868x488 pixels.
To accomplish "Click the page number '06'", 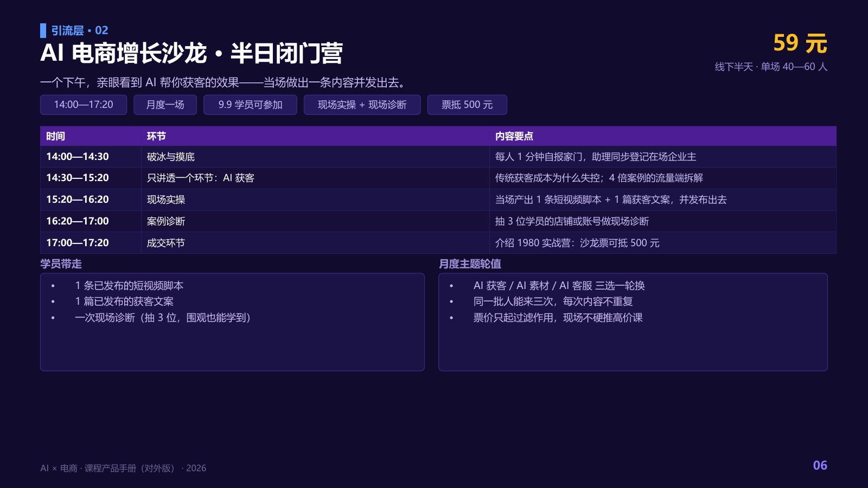I will pos(820,465).
